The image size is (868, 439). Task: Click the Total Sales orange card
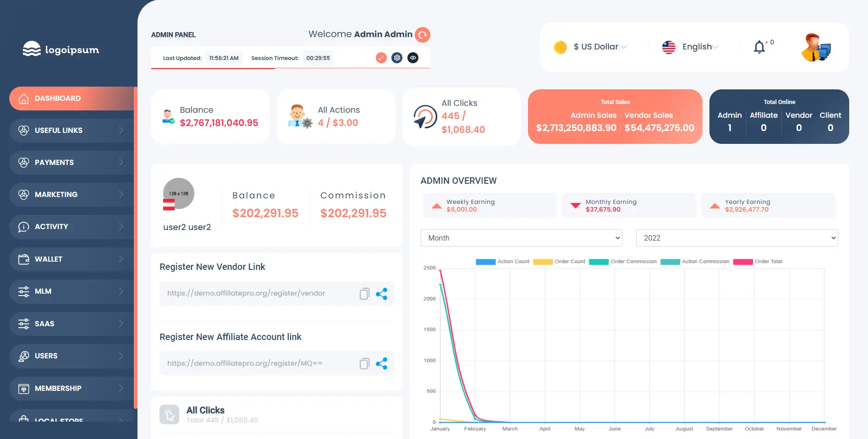(x=615, y=116)
